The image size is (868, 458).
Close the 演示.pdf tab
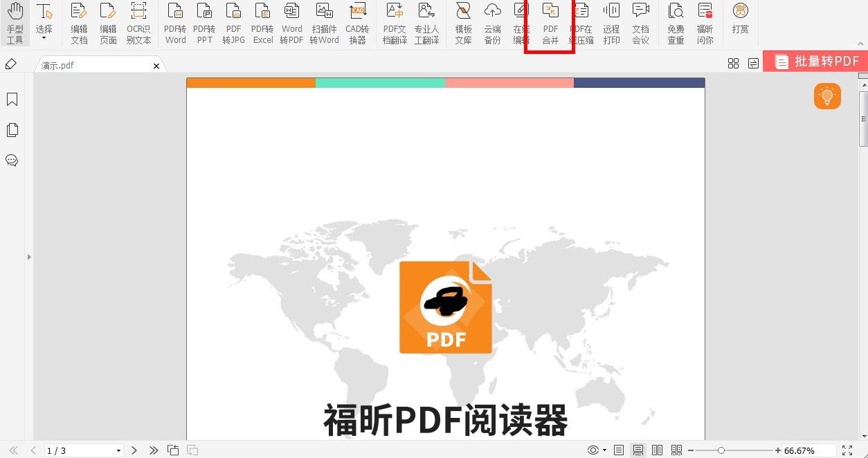[156, 66]
